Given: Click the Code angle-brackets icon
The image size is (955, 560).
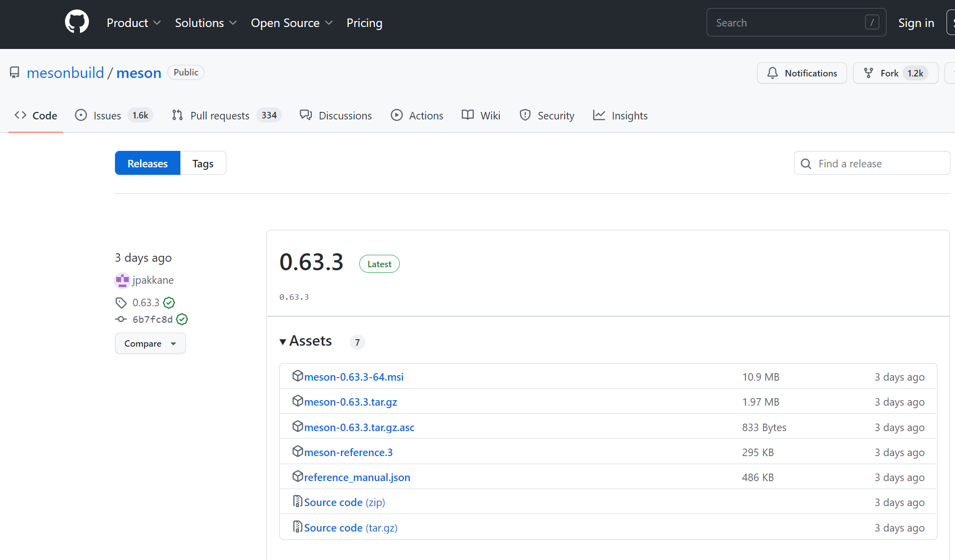Looking at the screenshot, I should click(20, 115).
